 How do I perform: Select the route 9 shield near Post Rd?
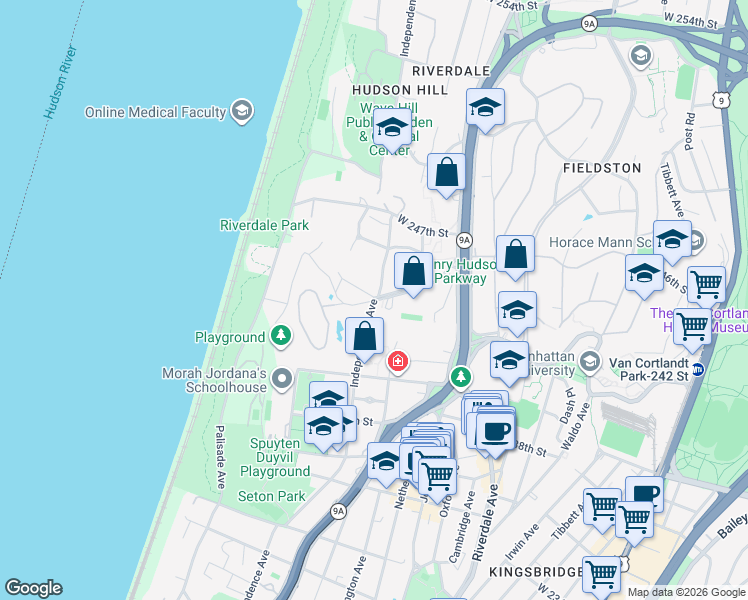[x=722, y=101]
